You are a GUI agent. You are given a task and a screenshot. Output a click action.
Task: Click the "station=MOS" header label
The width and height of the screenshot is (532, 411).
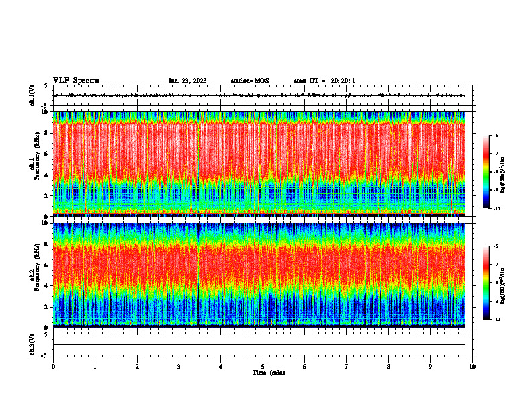coord(250,81)
